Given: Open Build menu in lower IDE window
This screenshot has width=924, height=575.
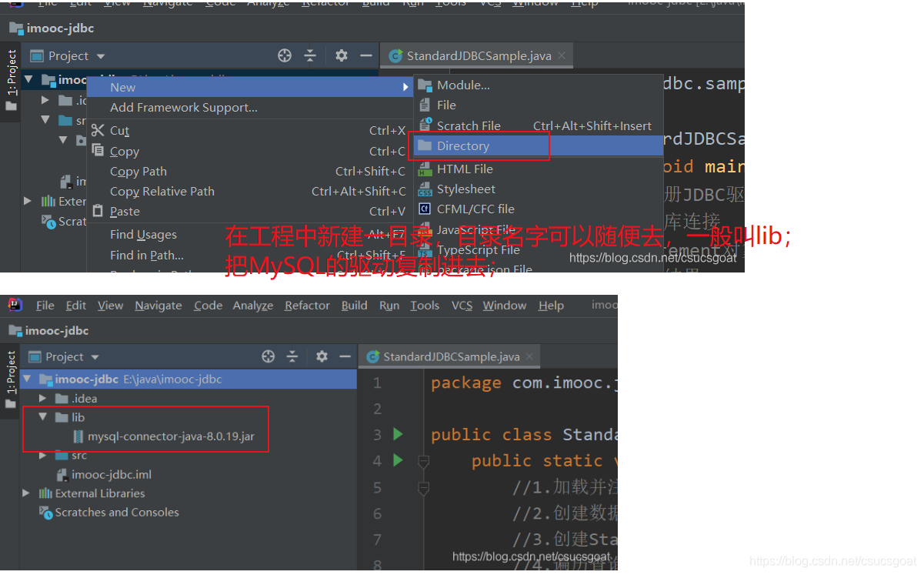Looking at the screenshot, I should (x=354, y=305).
